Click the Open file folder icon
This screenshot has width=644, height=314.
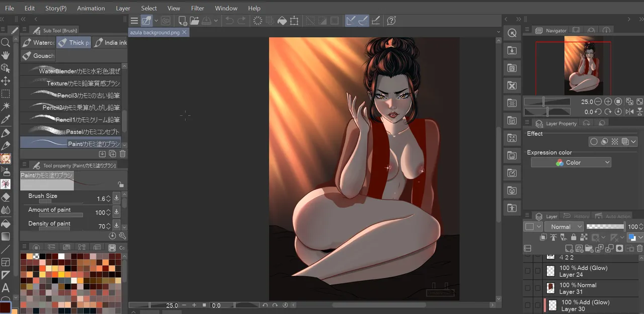click(195, 21)
